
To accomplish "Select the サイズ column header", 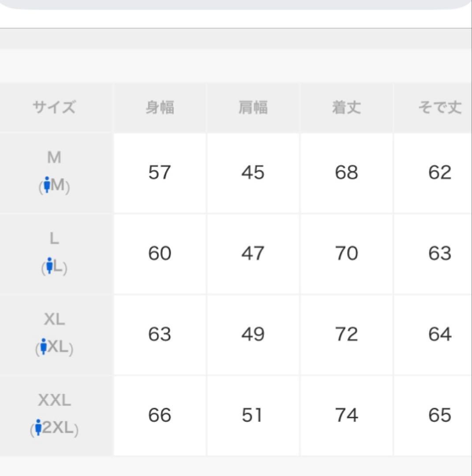I will (54, 108).
